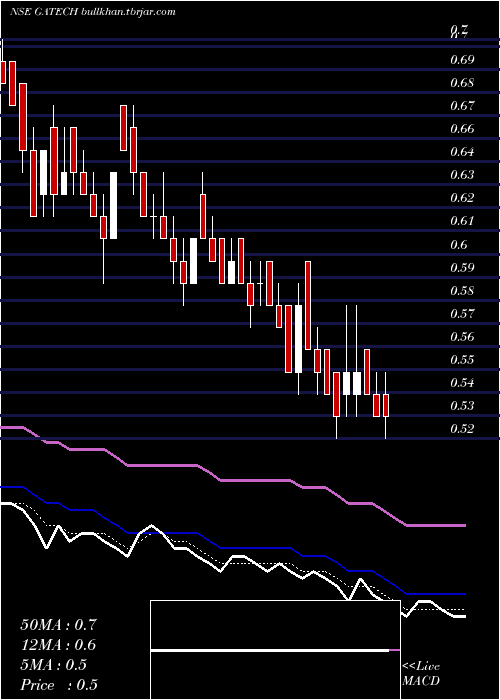
Task: Click the 12MA : 0.6 legend text
Action: click(x=58, y=645)
